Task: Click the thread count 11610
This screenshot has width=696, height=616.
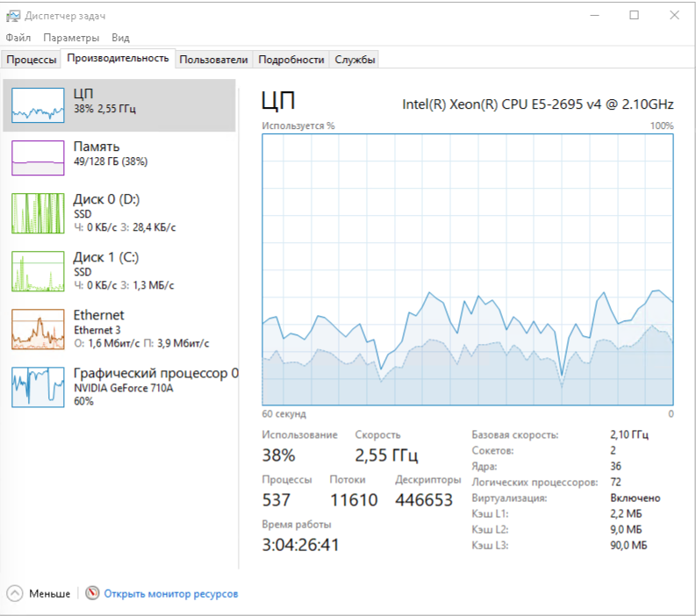Action: pyautogui.click(x=354, y=500)
